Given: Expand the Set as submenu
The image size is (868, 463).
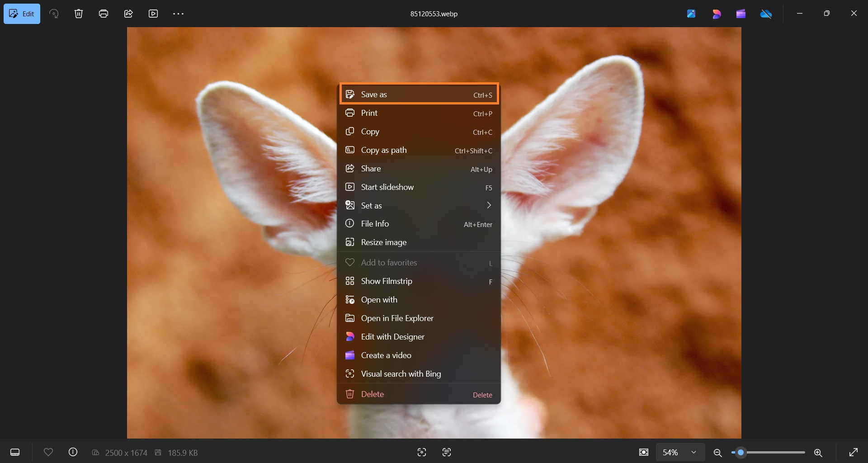Looking at the screenshot, I should coord(418,205).
